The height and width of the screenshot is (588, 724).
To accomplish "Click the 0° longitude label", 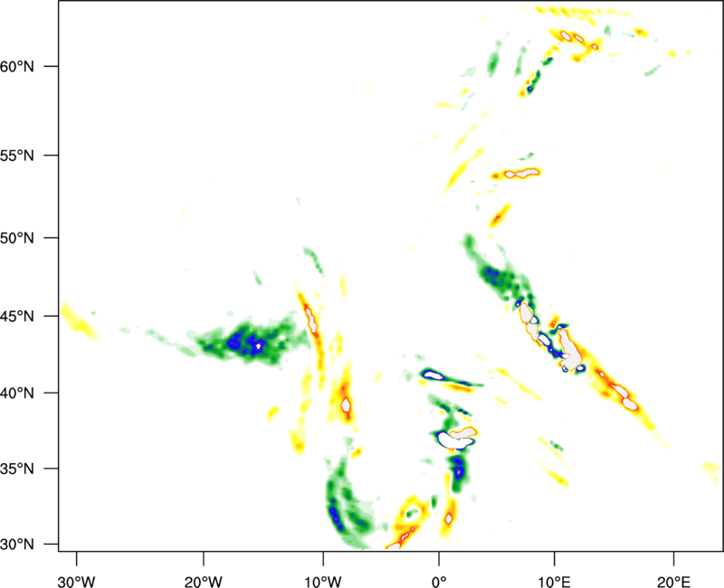I will pos(439,582).
